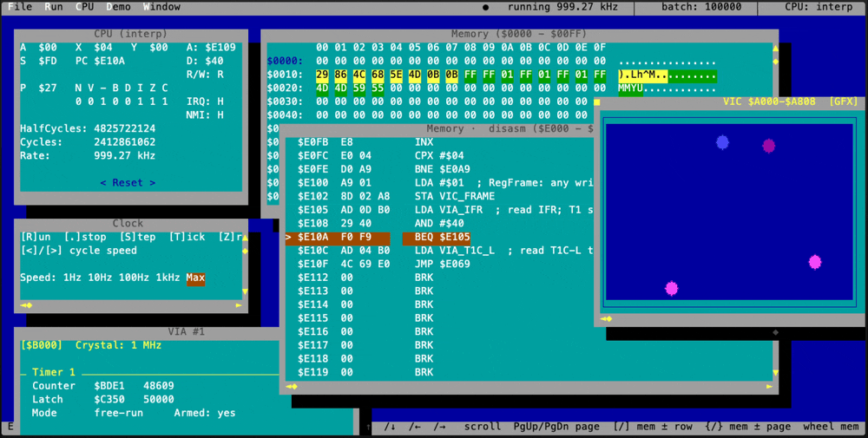
Task: Click the Clock window scroll-down arrow
Action: point(245,291)
